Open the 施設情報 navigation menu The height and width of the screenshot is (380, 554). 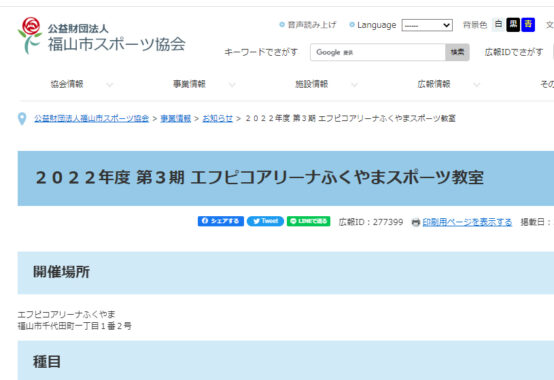coord(312,84)
